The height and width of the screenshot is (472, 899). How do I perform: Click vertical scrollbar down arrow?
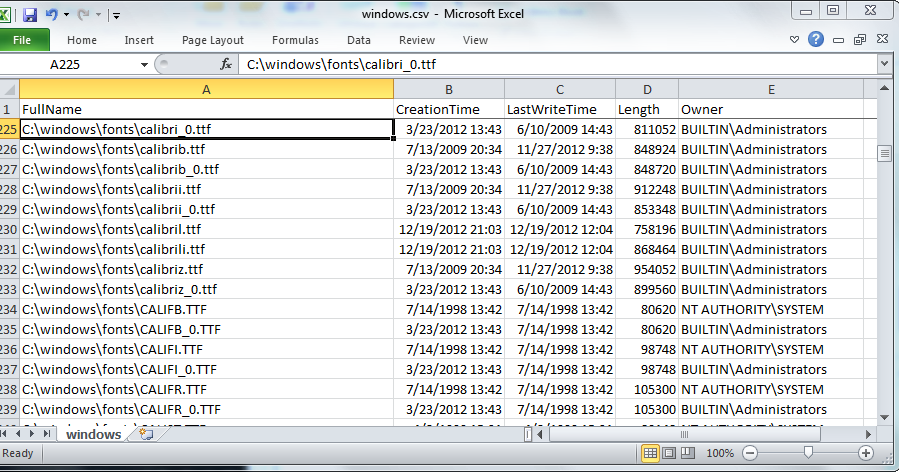pos(885,418)
